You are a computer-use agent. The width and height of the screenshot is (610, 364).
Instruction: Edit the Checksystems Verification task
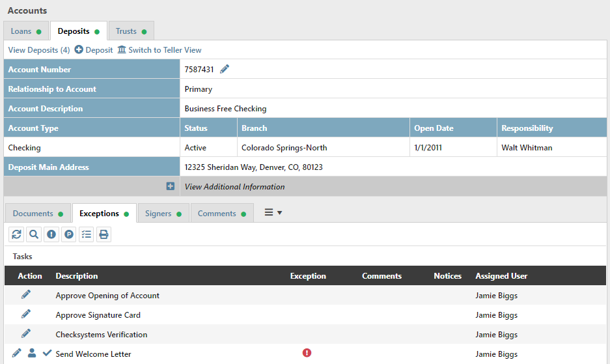26,334
